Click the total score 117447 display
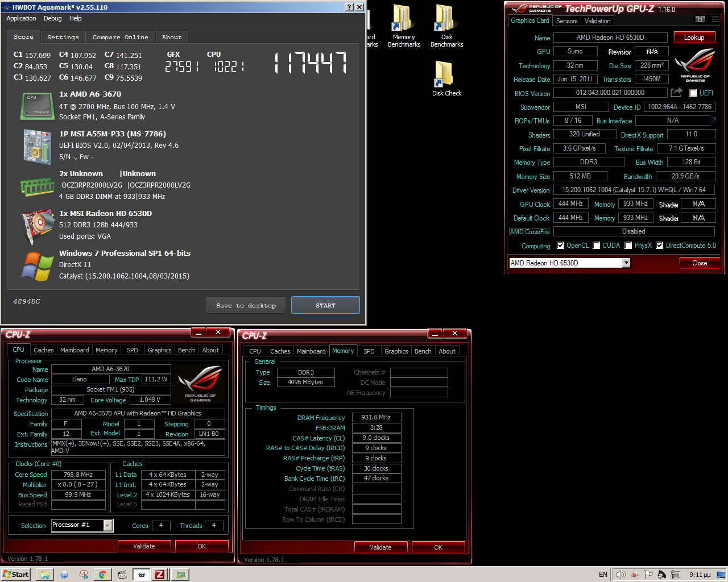 [x=310, y=63]
